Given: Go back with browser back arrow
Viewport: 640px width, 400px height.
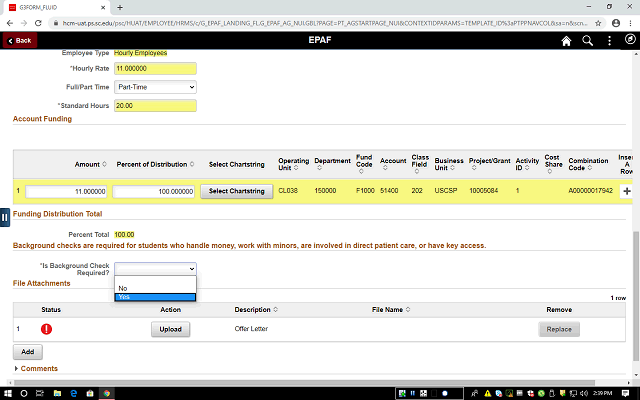Looking at the screenshot, I should click(10, 23).
